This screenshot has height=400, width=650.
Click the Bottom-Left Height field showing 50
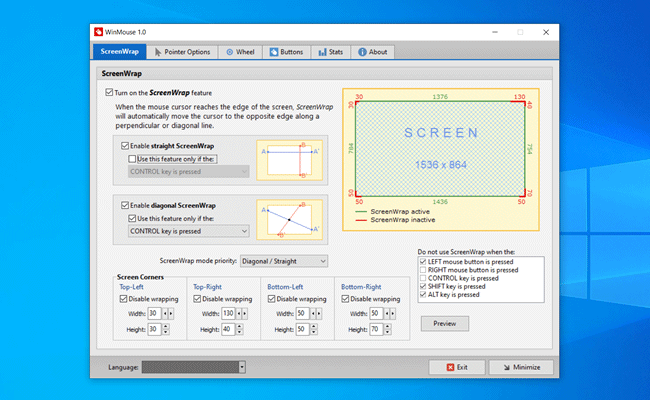tap(303, 330)
